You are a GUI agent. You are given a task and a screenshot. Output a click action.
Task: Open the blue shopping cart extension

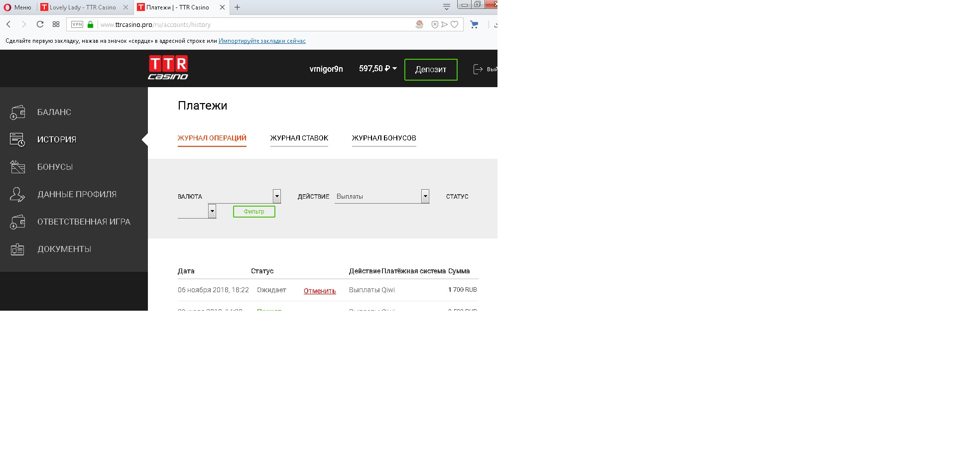(474, 24)
